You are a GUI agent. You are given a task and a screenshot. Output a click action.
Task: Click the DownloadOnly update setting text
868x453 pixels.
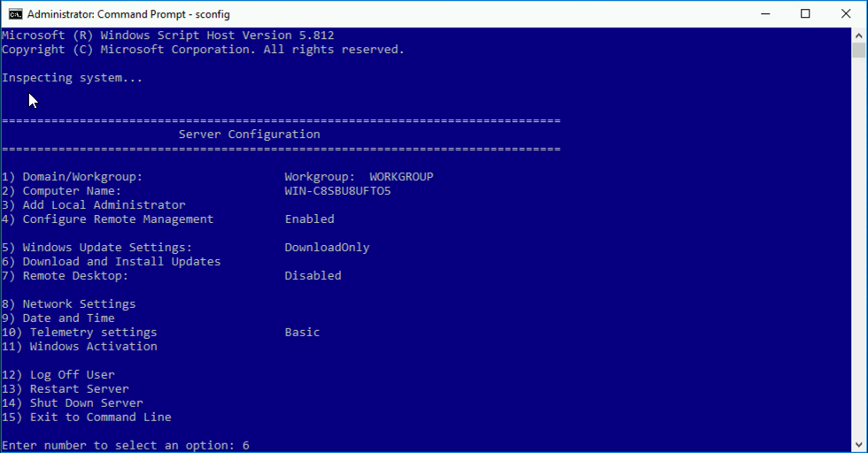[x=327, y=248]
